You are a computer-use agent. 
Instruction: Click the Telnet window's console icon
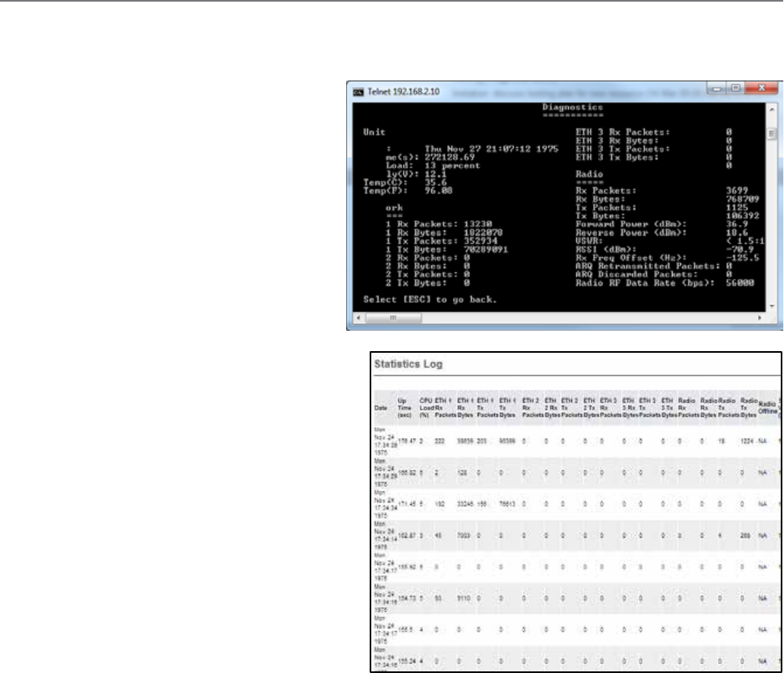click(x=358, y=92)
